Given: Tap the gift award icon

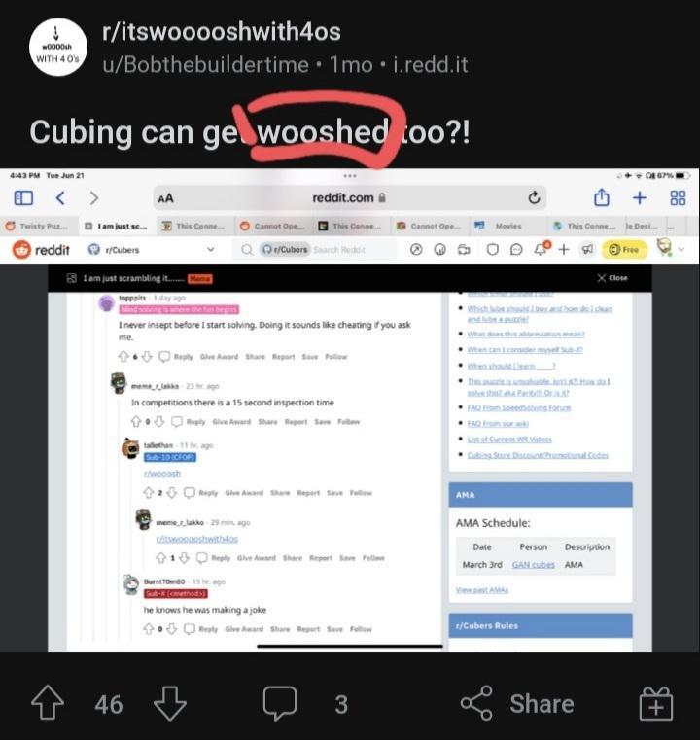Looking at the screenshot, I should [x=655, y=704].
